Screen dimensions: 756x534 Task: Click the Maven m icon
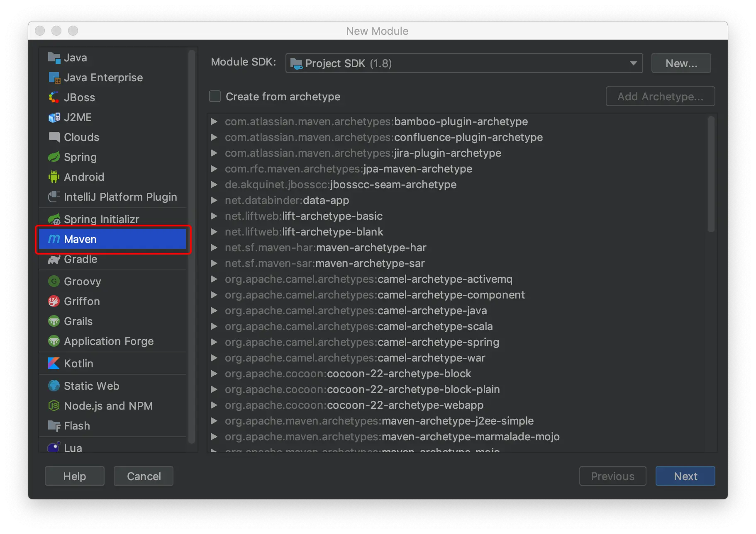(54, 239)
